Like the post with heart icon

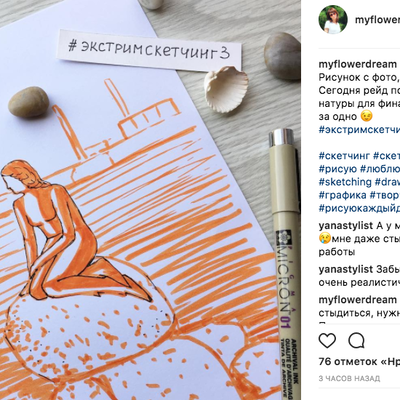tap(327, 340)
